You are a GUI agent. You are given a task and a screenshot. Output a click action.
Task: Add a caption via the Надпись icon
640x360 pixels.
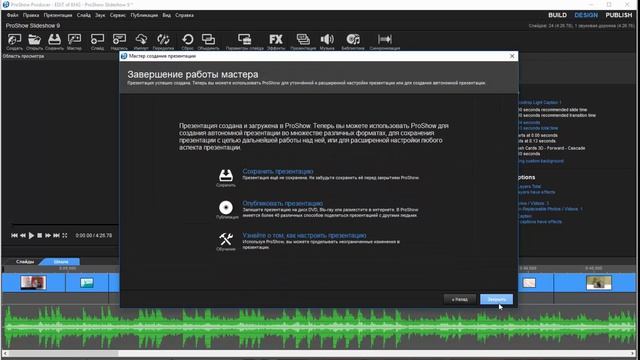[x=119, y=40]
